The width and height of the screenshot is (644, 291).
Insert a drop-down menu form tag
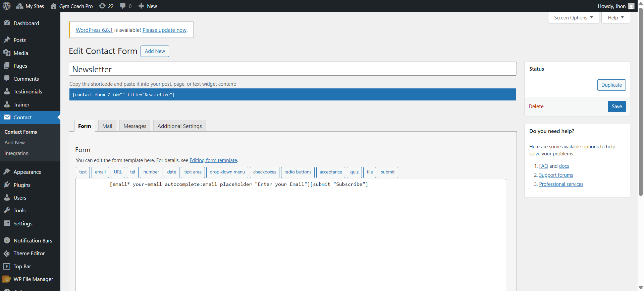[x=227, y=172]
